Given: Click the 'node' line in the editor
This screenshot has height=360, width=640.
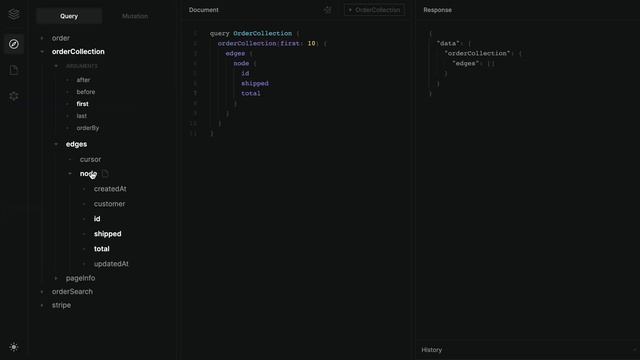Looking at the screenshot, I should (241, 63).
